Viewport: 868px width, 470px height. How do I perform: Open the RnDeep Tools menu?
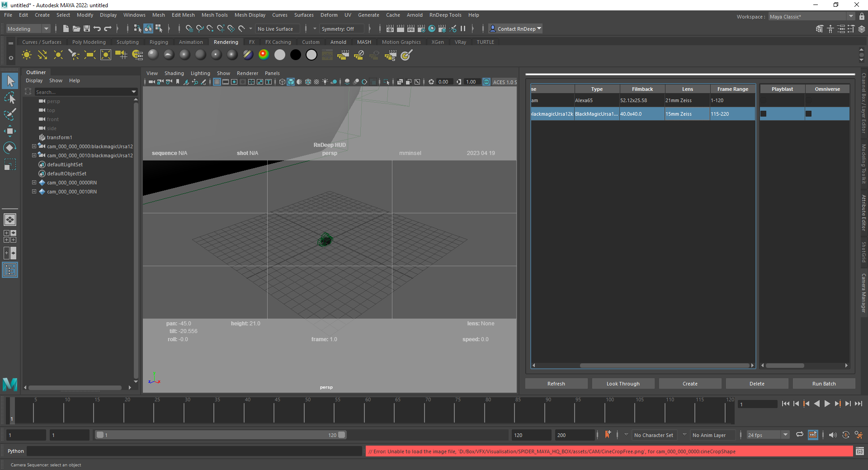tap(445, 15)
